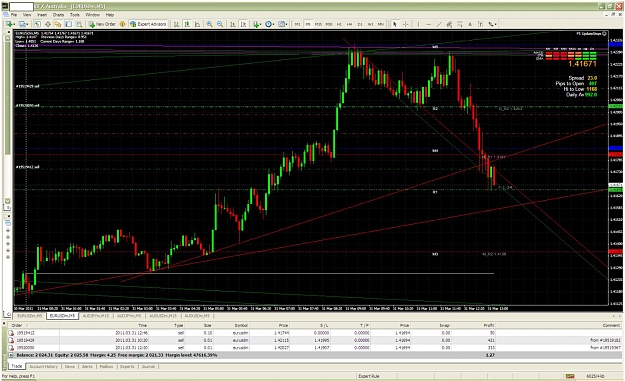Open the Charts menu
625x381 pixels.
coord(58,15)
